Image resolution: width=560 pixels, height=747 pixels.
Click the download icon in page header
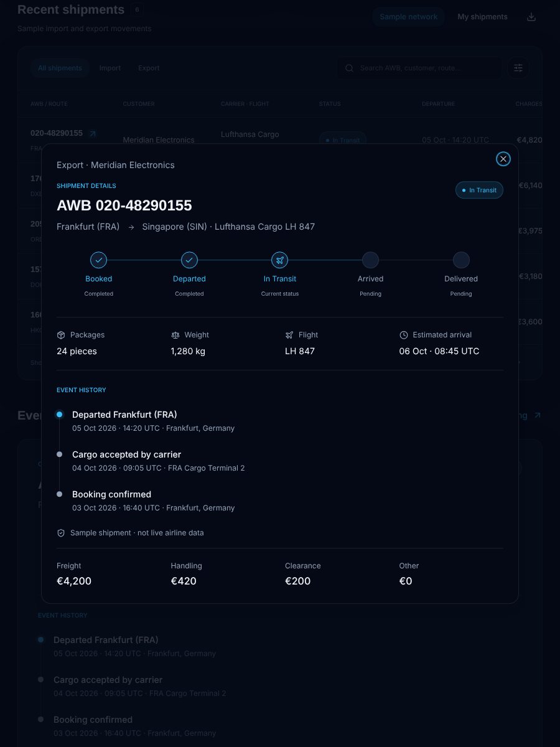531,17
